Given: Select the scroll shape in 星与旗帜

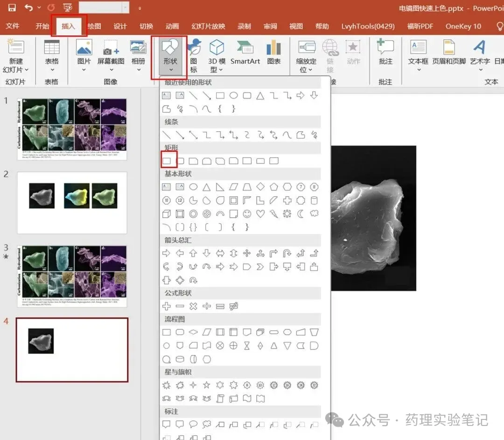Looking at the screenshot, I should [x=220, y=398].
